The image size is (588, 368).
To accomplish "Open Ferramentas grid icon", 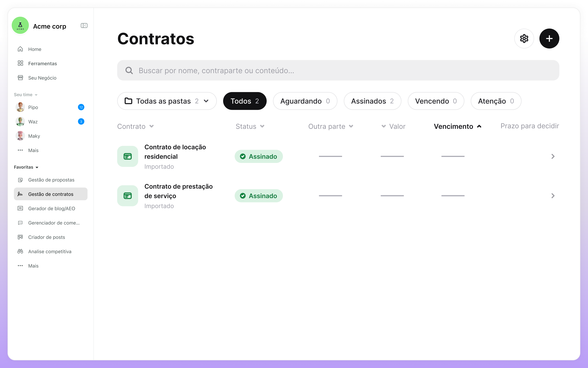I will [x=20, y=63].
